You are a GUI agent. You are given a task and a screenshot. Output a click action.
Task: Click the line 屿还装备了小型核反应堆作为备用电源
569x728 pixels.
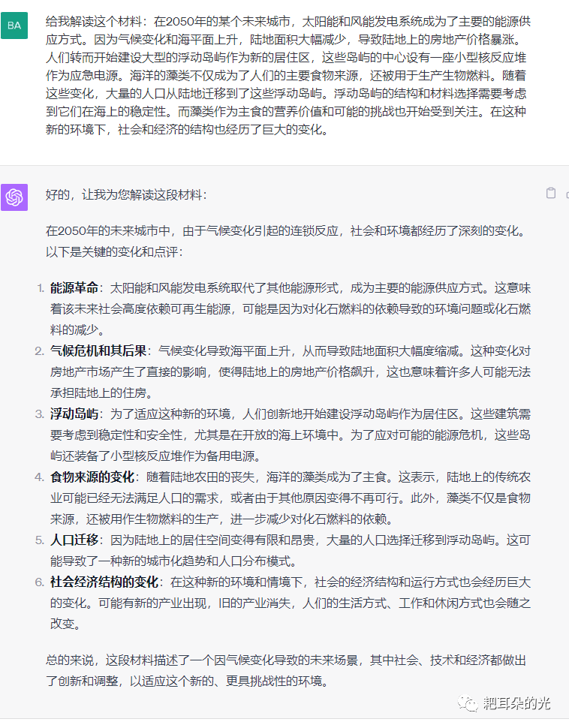click(x=155, y=456)
